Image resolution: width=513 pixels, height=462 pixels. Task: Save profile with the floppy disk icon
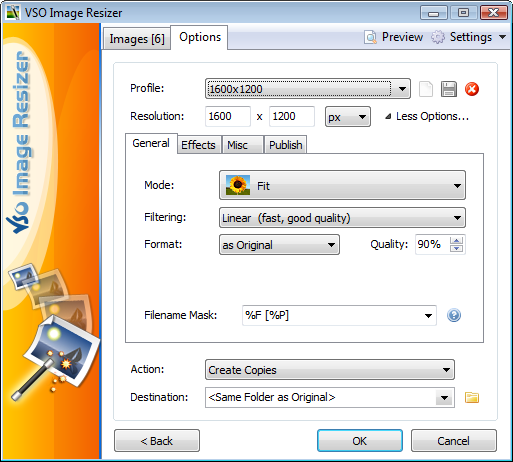pyautogui.click(x=449, y=89)
